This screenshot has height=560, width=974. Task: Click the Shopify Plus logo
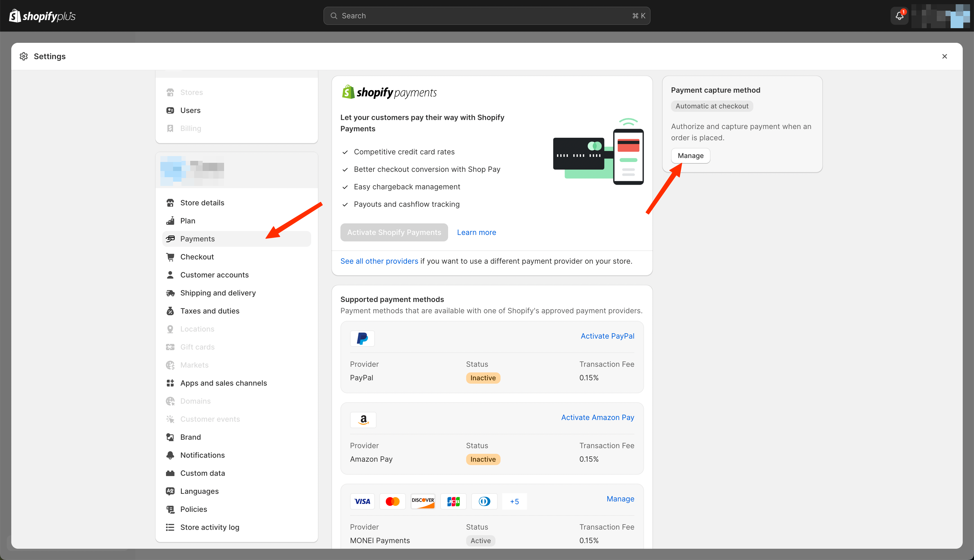tap(42, 16)
